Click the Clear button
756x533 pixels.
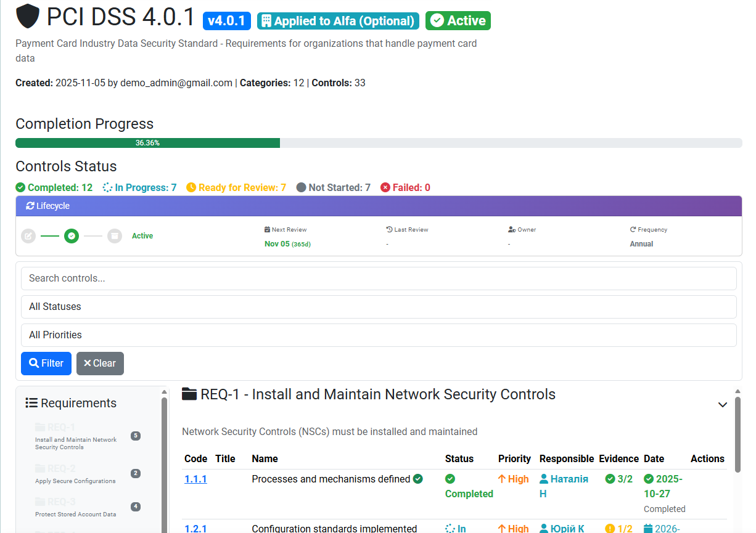[x=100, y=364]
